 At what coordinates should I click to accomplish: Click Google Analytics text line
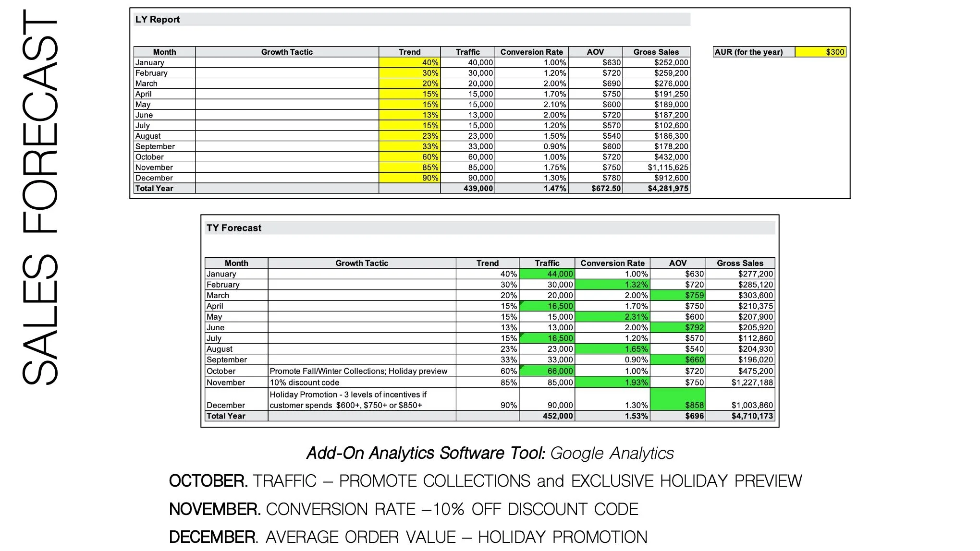click(490, 453)
